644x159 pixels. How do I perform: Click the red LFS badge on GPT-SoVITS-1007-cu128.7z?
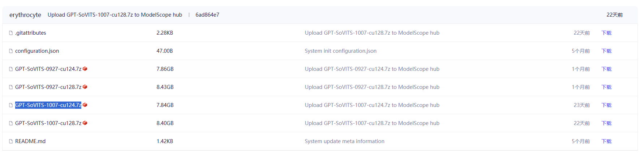[x=85, y=123]
